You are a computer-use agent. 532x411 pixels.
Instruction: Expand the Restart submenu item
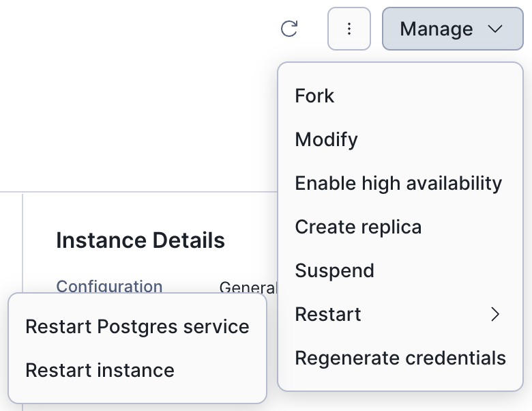(x=329, y=314)
